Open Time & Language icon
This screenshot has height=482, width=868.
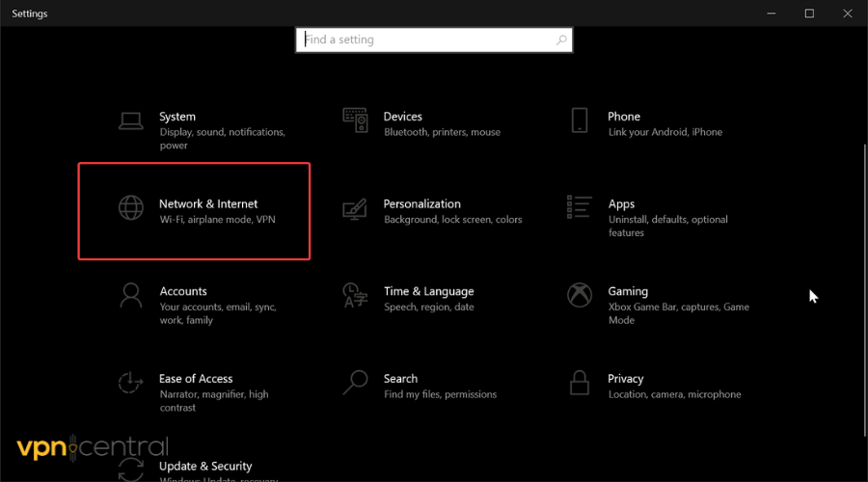coord(355,295)
